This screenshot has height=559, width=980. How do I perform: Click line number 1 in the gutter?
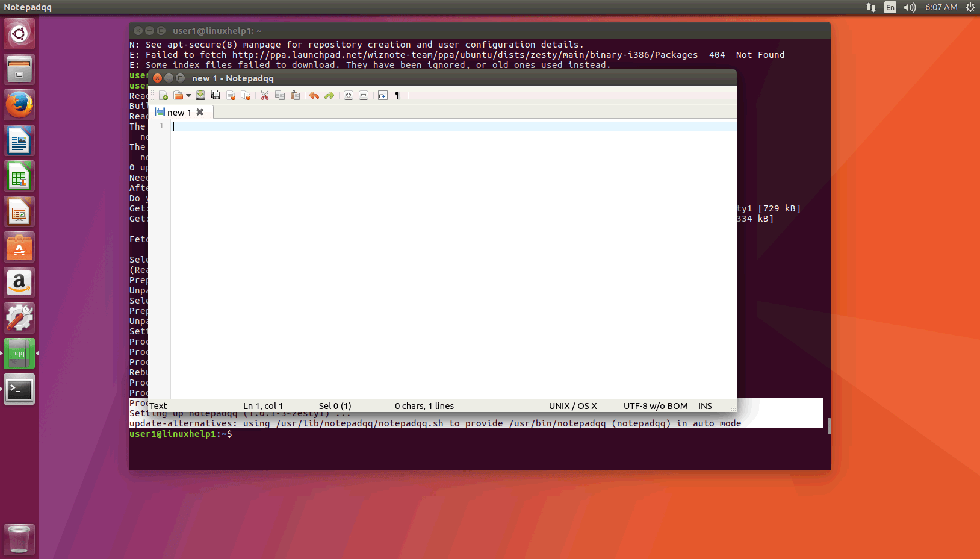pyautogui.click(x=161, y=126)
